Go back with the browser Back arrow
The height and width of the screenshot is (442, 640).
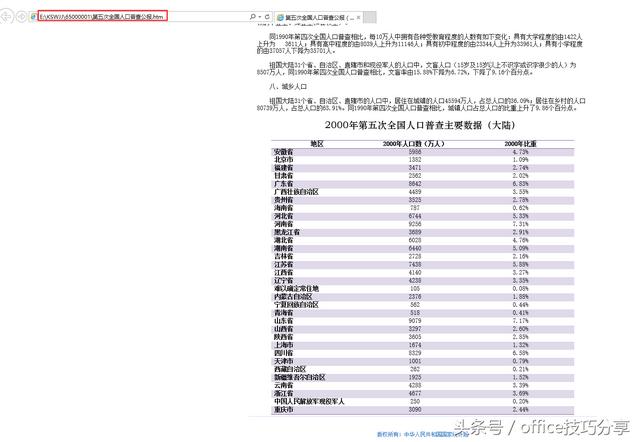tap(6, 17)
